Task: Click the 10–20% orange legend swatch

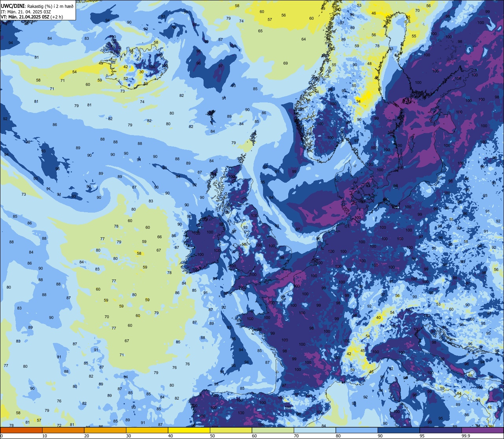Action: [63, 430]
